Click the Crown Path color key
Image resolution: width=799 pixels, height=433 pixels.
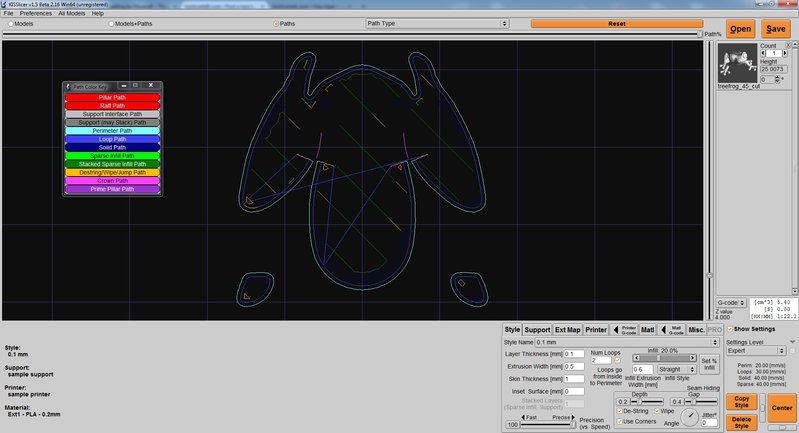pos(112,180)
